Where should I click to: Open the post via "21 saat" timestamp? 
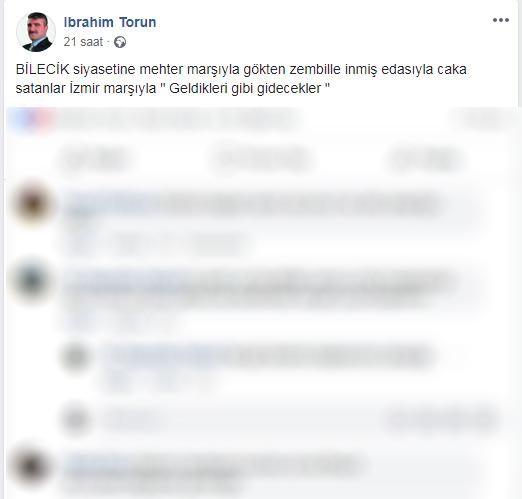coord(83,42)
